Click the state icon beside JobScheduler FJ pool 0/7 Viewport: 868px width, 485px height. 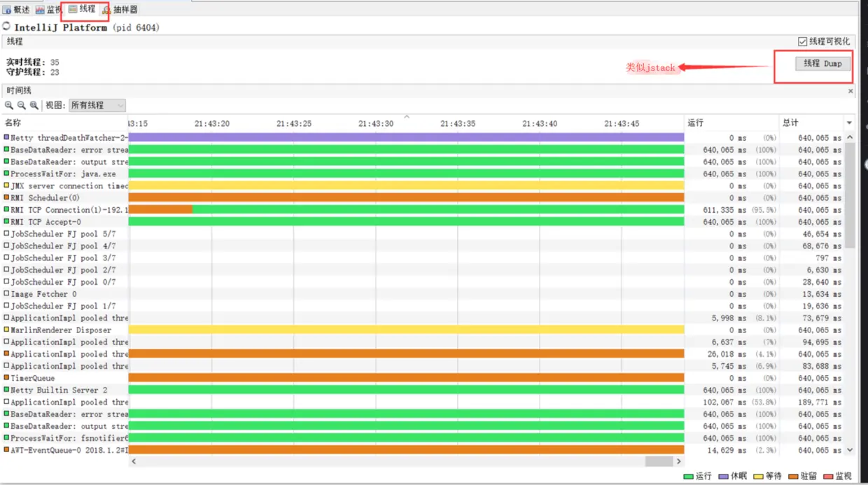click(x=7, y=282)
